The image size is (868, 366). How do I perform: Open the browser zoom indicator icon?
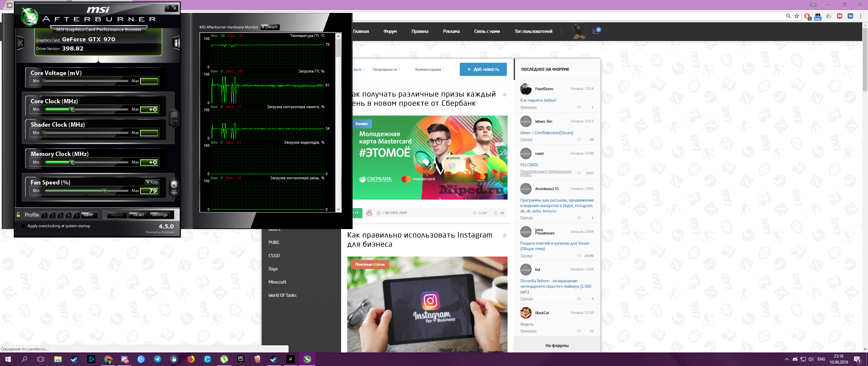[x=788, y=16]
